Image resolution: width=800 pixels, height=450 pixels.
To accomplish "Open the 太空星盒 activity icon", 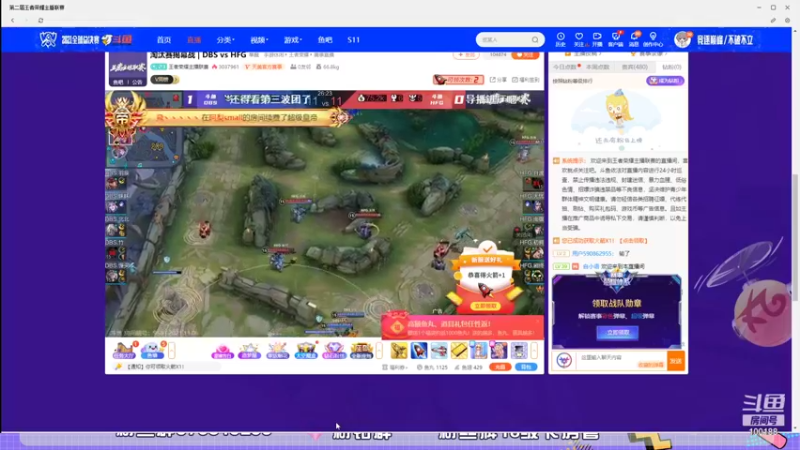I will [x=306, y=351].
